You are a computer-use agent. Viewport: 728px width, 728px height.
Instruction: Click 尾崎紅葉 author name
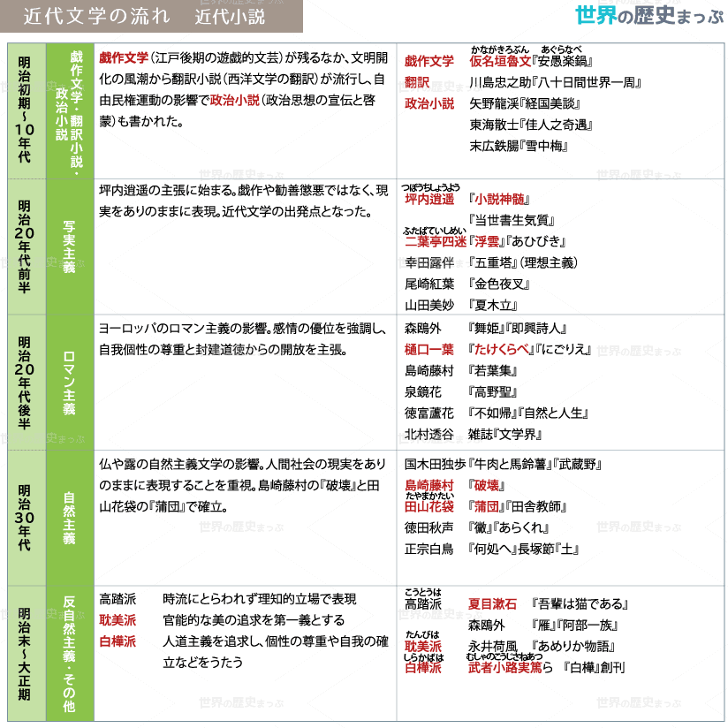[429, 284]
